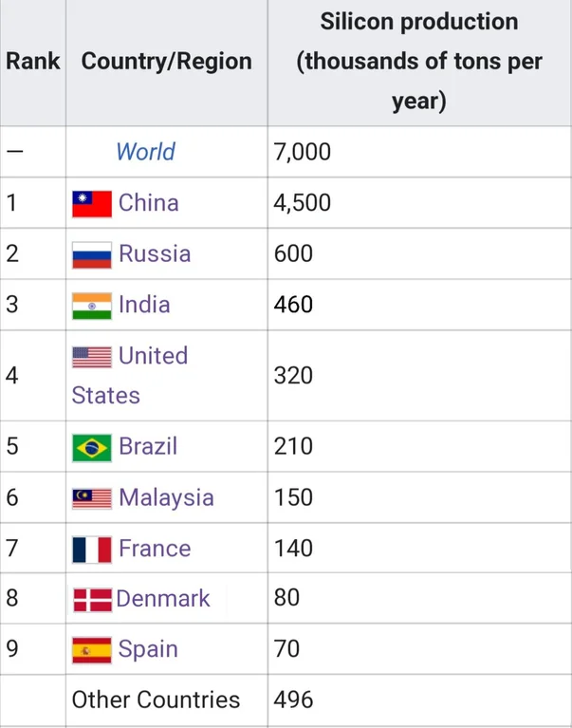
Task: Open the World link
Action: (145, 152)
